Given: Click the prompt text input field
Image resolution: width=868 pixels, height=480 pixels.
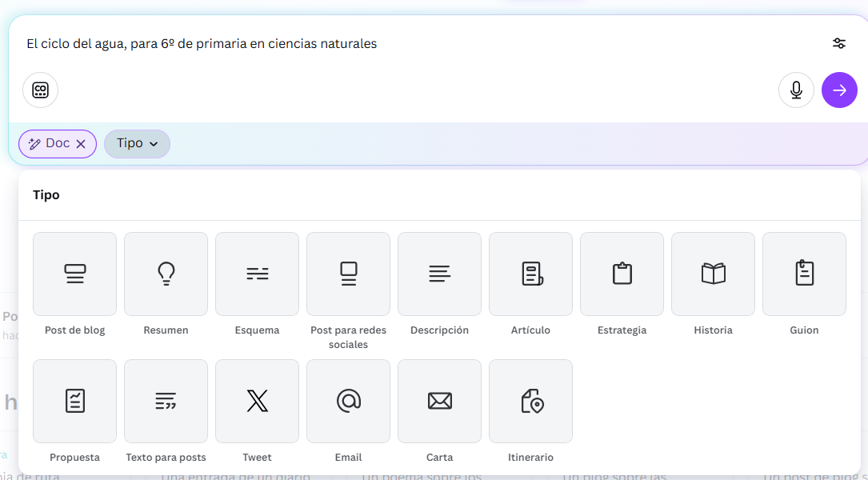Looking at the screenshot, I should (x=400, y=44).
